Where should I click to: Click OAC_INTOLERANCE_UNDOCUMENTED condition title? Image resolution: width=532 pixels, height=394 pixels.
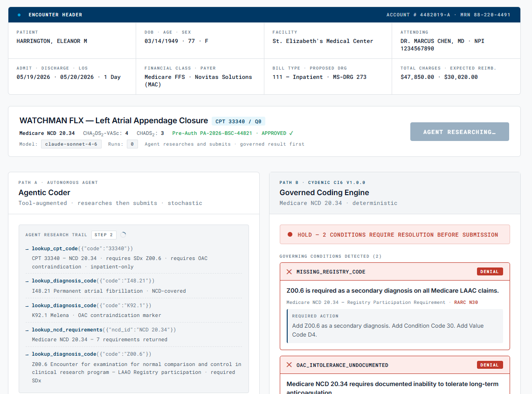(342, 365)
